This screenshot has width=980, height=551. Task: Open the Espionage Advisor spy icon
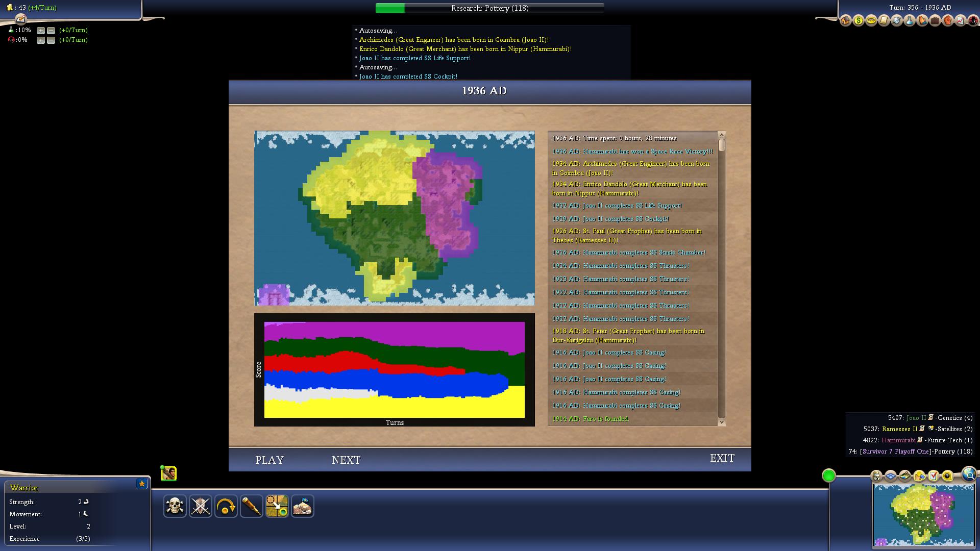tap(973, 20)
